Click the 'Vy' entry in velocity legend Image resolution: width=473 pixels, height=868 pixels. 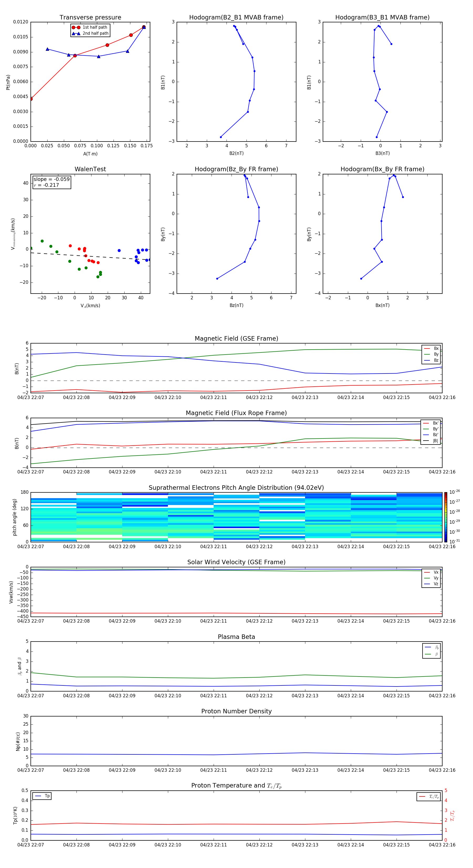pyautogui.click(x=431, y=578)
